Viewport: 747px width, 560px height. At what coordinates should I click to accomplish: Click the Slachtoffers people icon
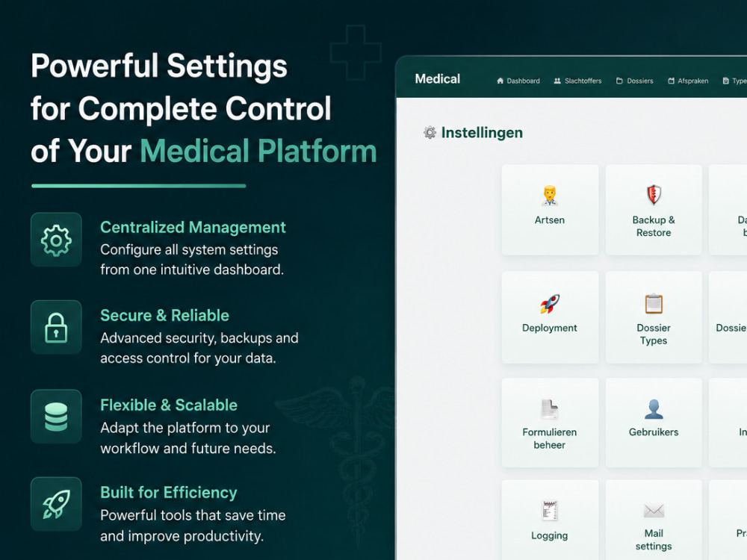click(x=557, y=81)
